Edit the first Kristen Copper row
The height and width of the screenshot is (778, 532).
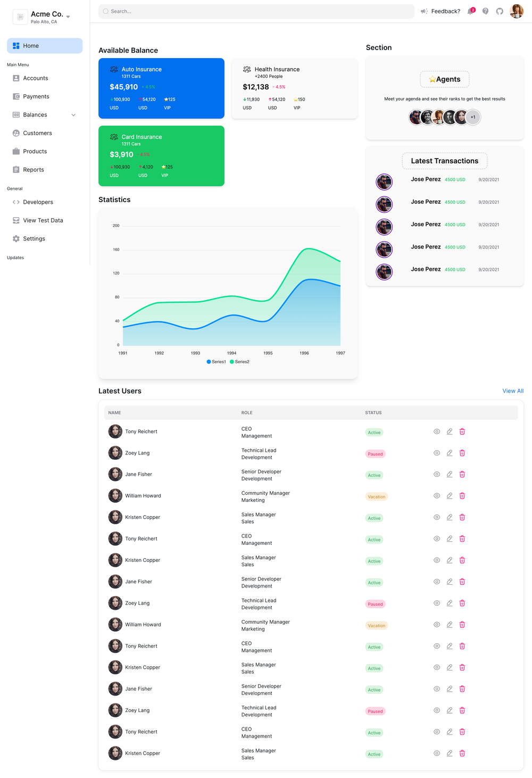(450, 517)
